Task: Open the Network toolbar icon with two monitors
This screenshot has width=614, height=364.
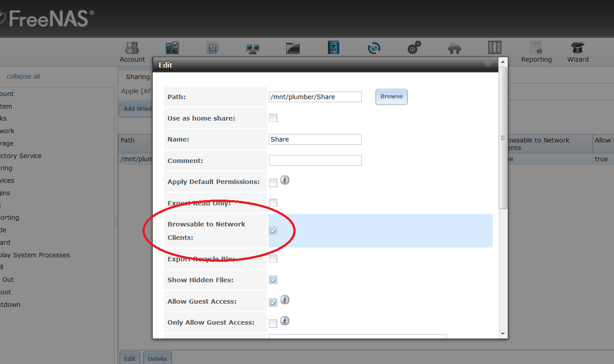Action: [253, 49]
